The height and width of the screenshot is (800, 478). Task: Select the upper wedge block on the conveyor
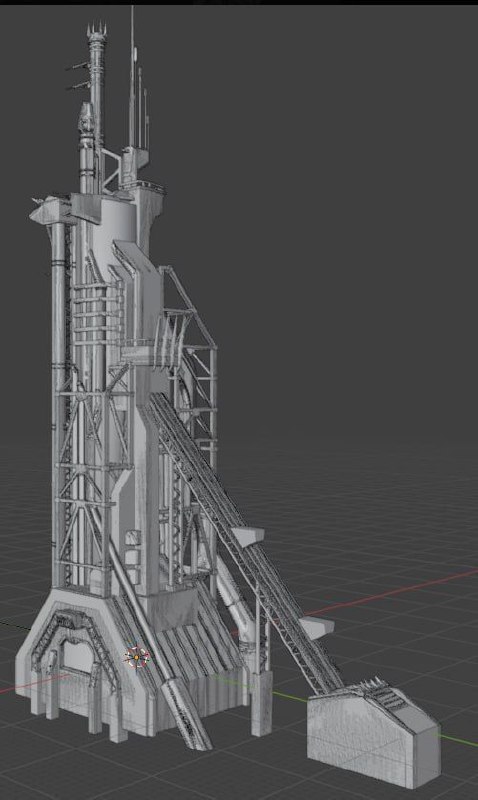(248, 536)
